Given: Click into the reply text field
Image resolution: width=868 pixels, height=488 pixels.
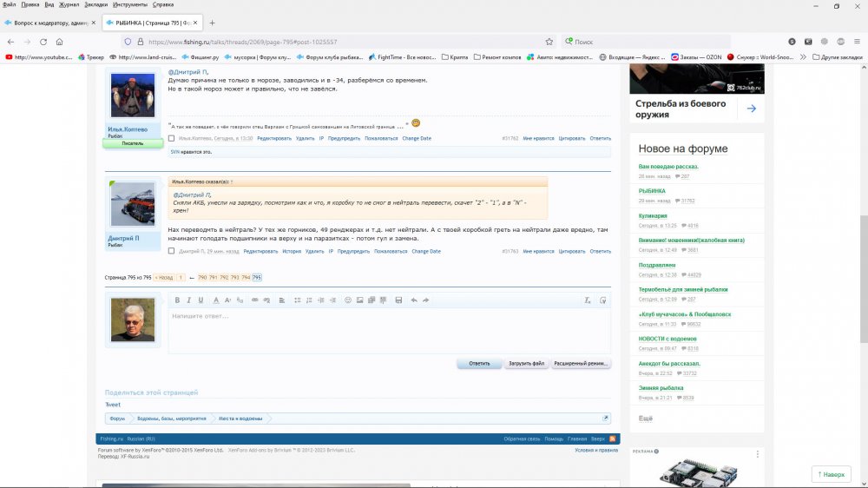Looking at the screenshot, I should coord(391,330).
